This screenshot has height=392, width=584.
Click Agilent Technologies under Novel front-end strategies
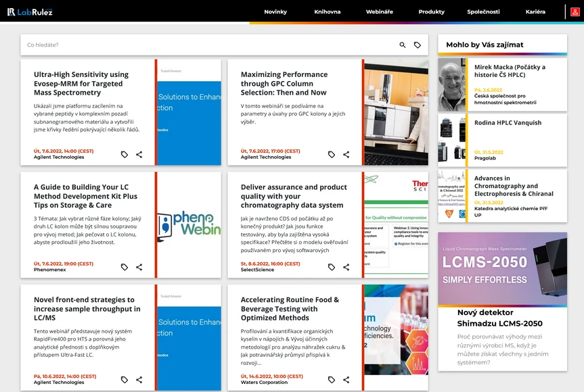pyautogui.click(x=59, y=383)
